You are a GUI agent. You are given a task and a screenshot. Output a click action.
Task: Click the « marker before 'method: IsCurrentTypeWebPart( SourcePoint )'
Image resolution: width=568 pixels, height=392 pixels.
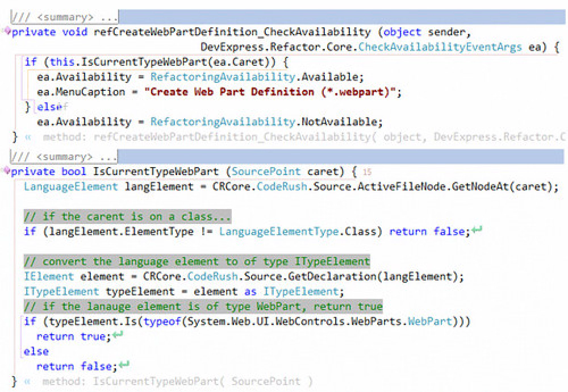pyautogui.click(x=27, y=382)
